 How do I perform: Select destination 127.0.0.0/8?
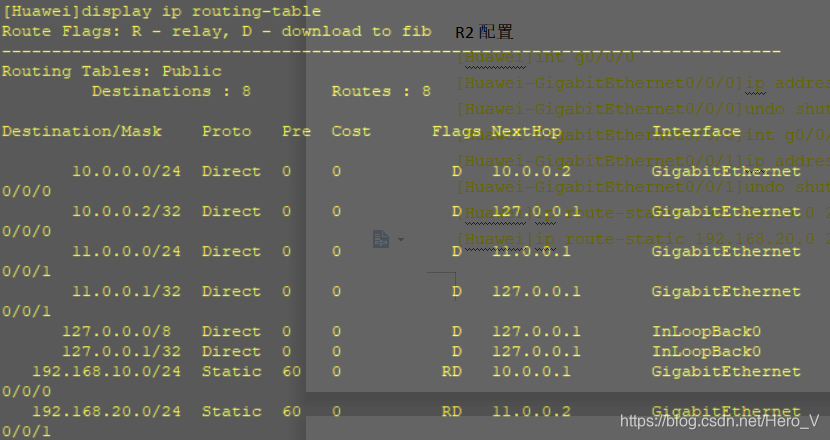pyautogui.click(x=116, y=331)
